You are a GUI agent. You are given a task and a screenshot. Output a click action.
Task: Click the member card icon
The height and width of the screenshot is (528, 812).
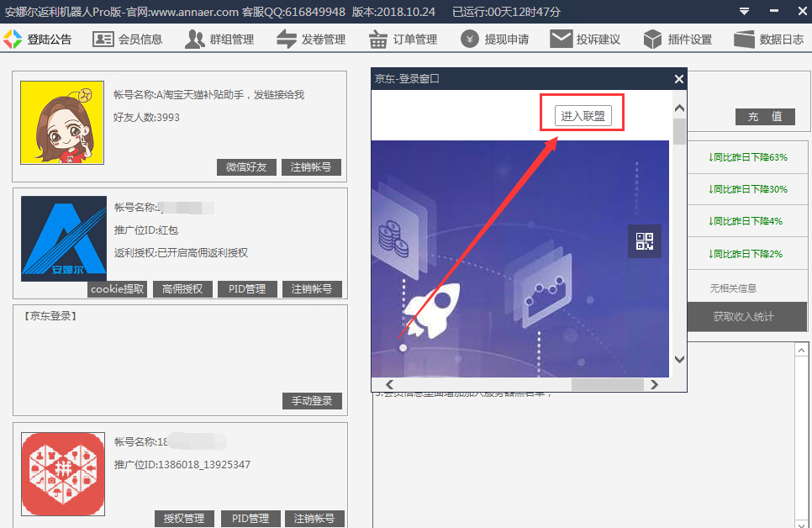pos(103,40)
